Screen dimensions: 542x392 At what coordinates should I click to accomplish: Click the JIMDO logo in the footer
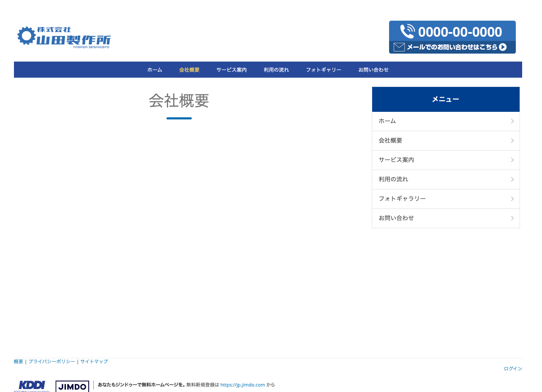72,386
